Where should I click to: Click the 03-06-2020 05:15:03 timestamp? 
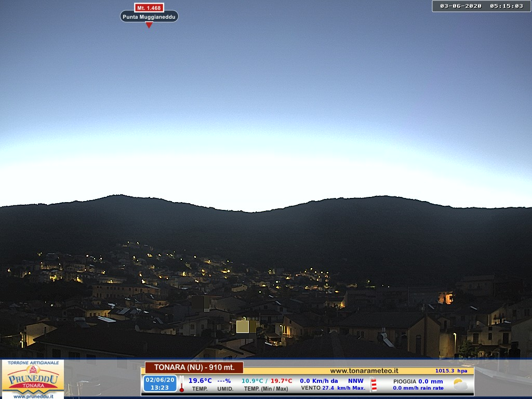[482, 6]
